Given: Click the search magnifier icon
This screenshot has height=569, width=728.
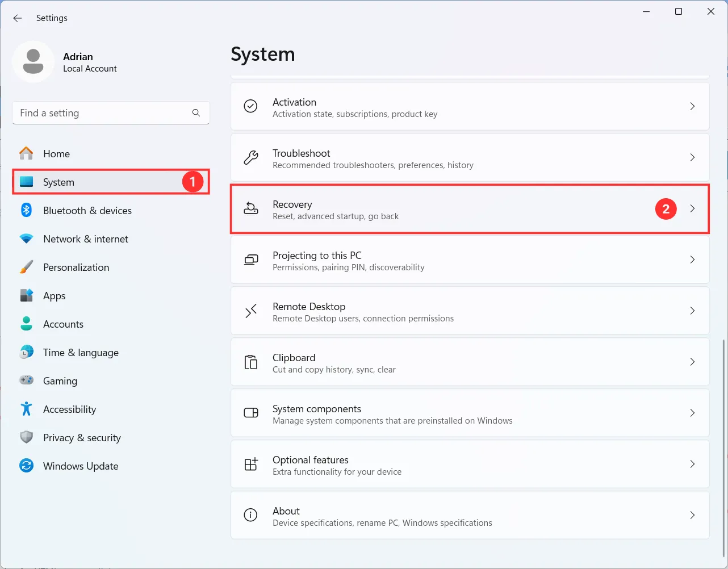Looking at the screenshot, I should [x=196, y=113].
